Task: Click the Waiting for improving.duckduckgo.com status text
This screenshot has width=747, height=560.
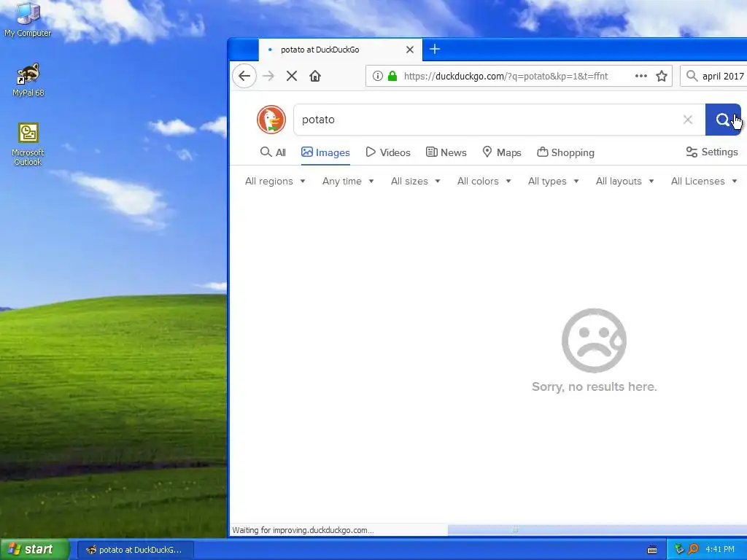Action: [x=303, y=530]
